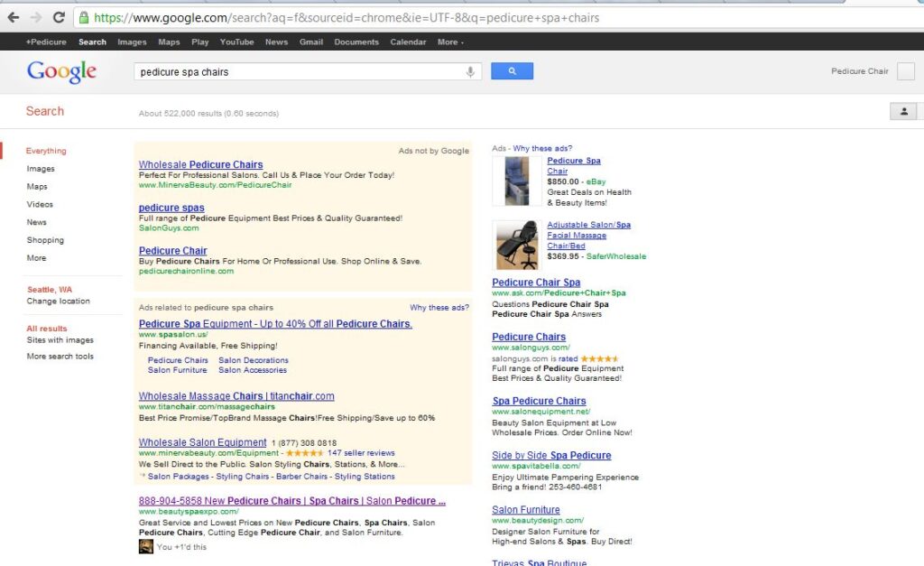This screenshot has width=924, height=566.
Task: Click Pedicure Chair account name at top right
Action: pos(860,71)
